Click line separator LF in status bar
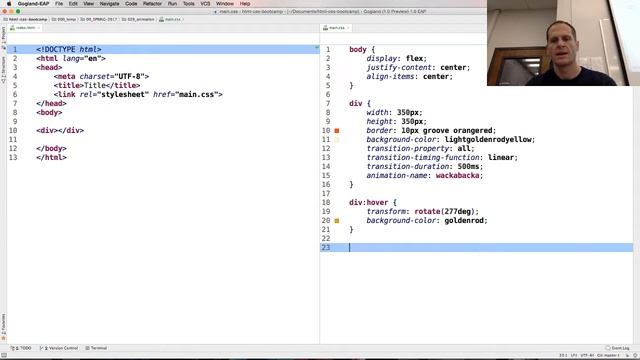Image resolution: width=640 pixels, height=360 pixels. click(x=574, y=356)
